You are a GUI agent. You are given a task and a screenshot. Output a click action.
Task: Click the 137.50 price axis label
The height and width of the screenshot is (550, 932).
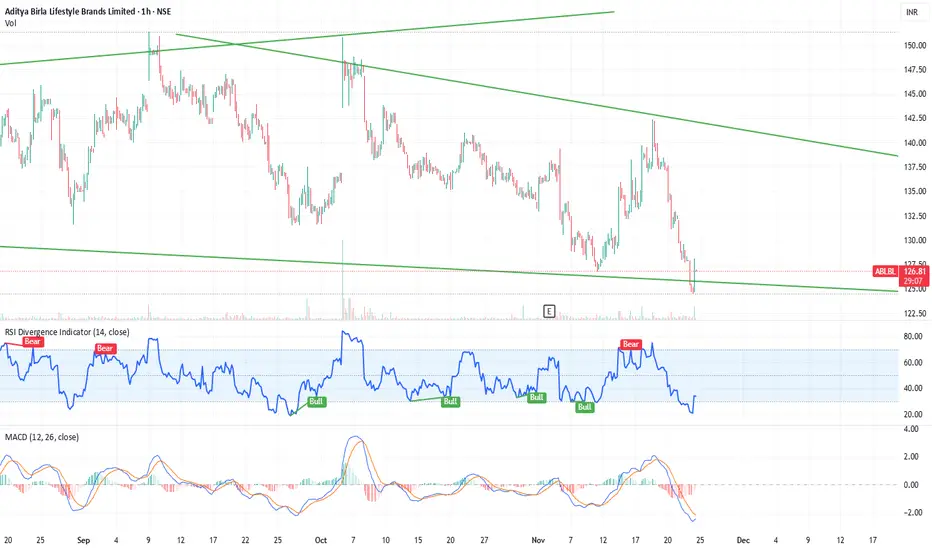tap(915, 167)
